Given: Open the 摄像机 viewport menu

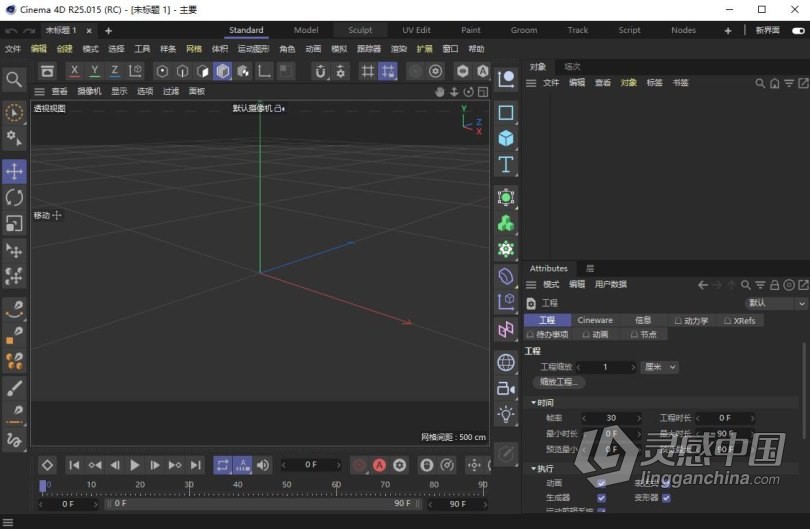Looking at the screenshot, I should click(x=89, y=91).
